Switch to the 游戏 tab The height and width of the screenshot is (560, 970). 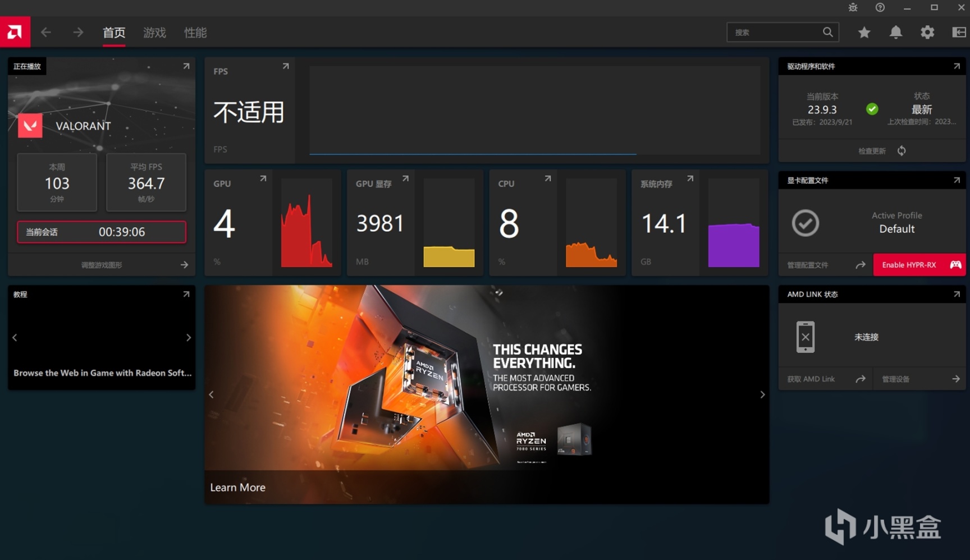154,33
